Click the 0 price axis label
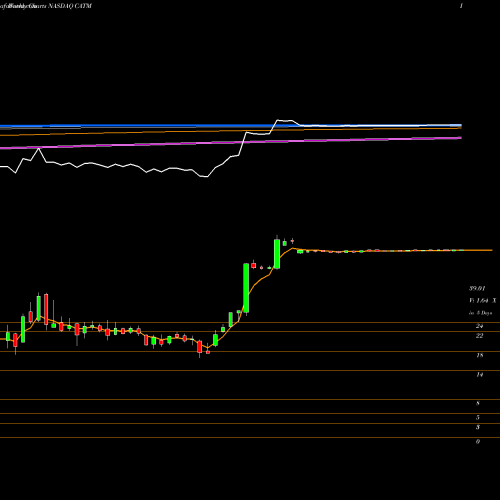500x500 pixels. pyautogui.click(x=478, y=441)
